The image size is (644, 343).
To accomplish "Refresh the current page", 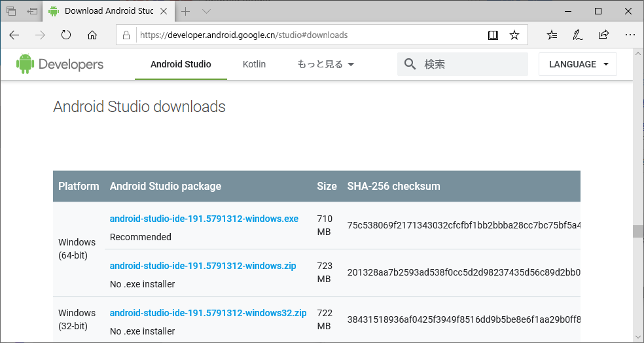I will pos(66,35).
